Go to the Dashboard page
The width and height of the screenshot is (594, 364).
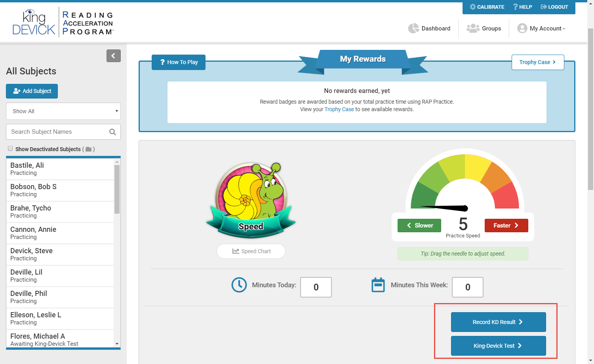429,28
